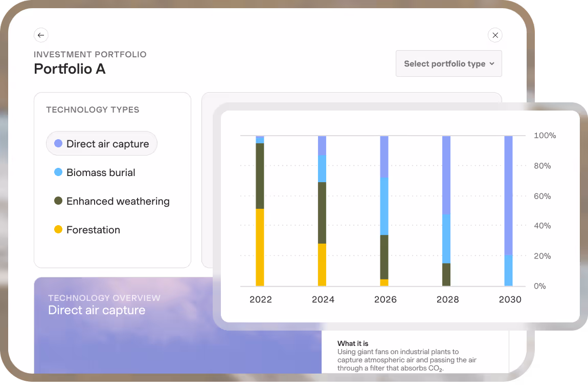Click the blue Biomass burial dot
588x392 pixels.
coord(58,172)
